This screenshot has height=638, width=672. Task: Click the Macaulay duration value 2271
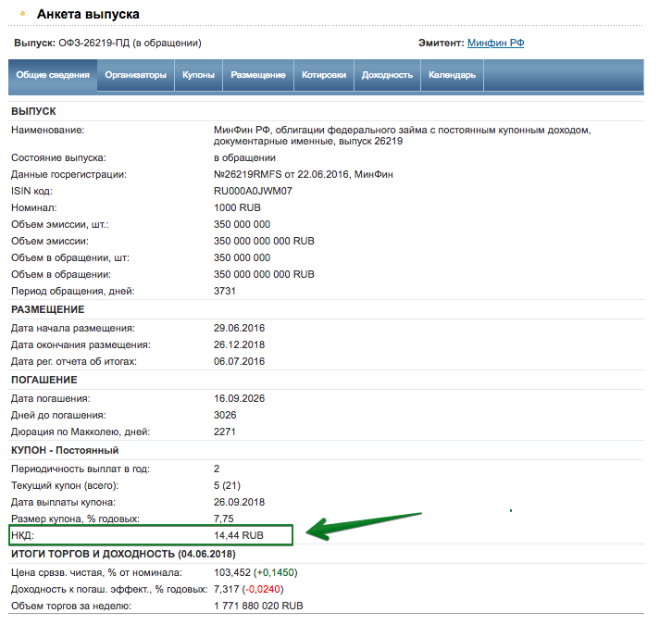[x=225, y=432]
